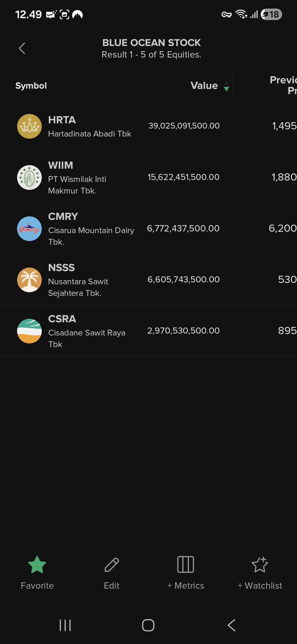Screen dimensions: 297x644
Task: Tap the NSSS palm tree logo
Action: pyautogui.click(x=29, y=280)
